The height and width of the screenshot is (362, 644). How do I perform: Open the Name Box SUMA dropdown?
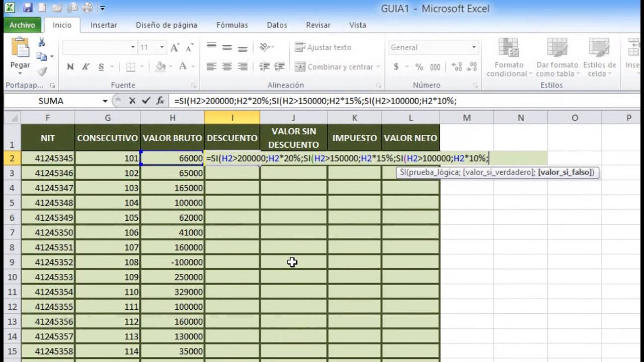pyautogui.click(x=105, y=101)
